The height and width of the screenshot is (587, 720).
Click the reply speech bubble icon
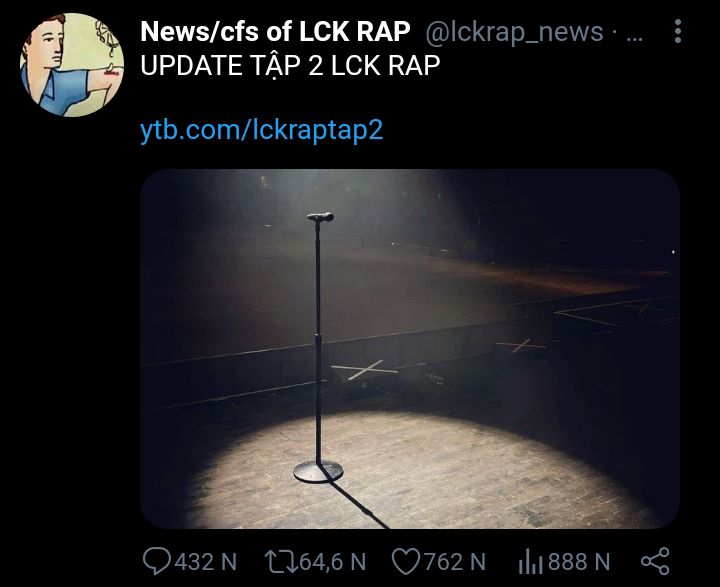pos(157,561)
